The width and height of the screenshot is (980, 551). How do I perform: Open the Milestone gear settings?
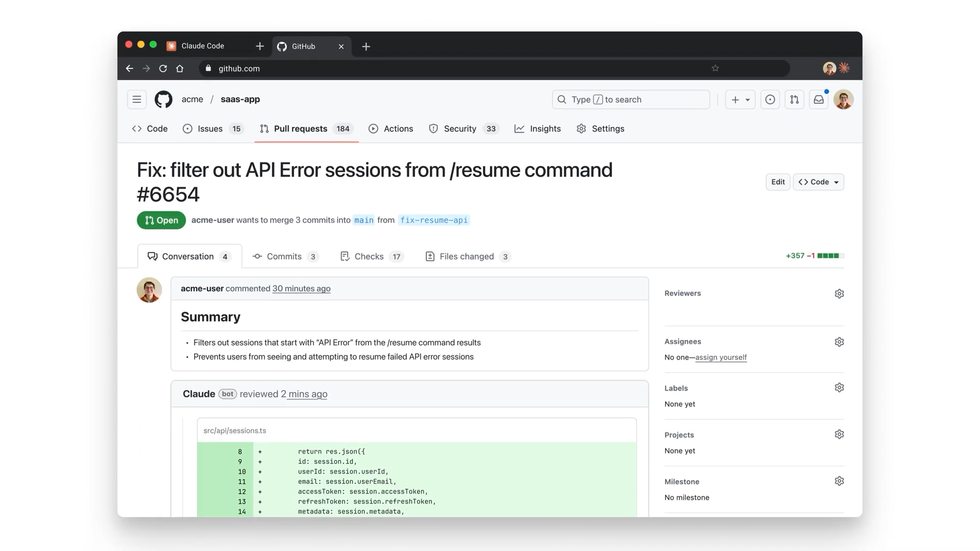coord(839,481)
